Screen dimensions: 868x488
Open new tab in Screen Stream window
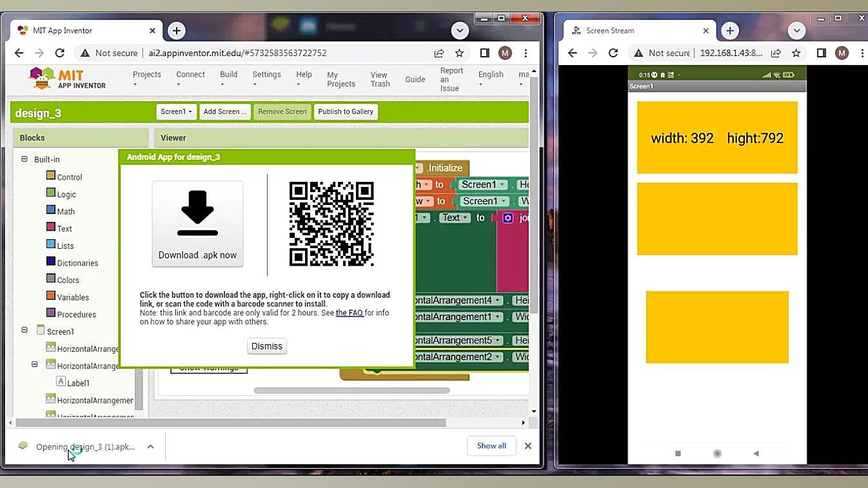729,30
